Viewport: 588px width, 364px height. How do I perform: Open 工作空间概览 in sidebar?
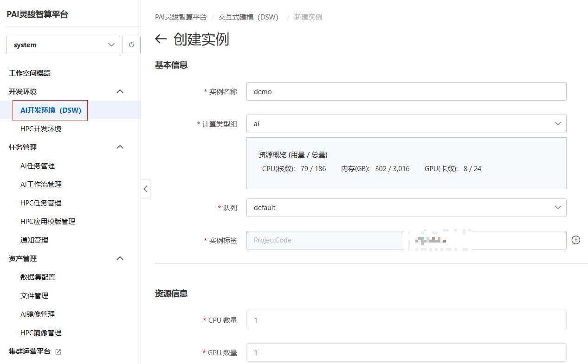(30, 73)
